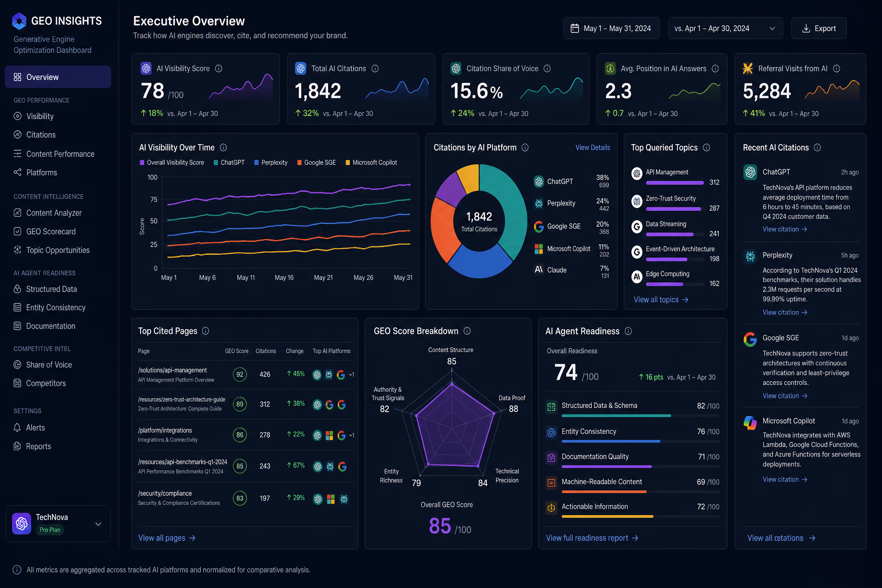Click the Structured Data & Schema readiness icon
The image size is (882, 588).
(551, 407)
